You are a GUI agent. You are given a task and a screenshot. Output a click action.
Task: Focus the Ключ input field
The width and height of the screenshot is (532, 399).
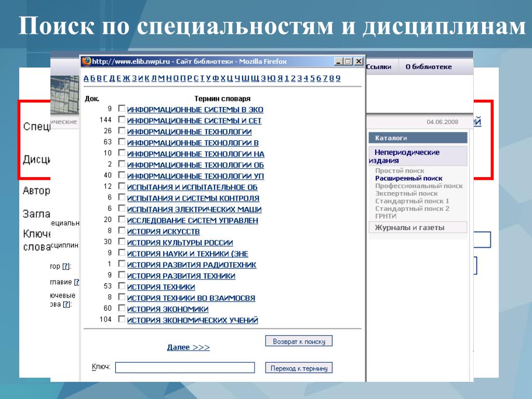pyautogui.click(x=185, y=367)
